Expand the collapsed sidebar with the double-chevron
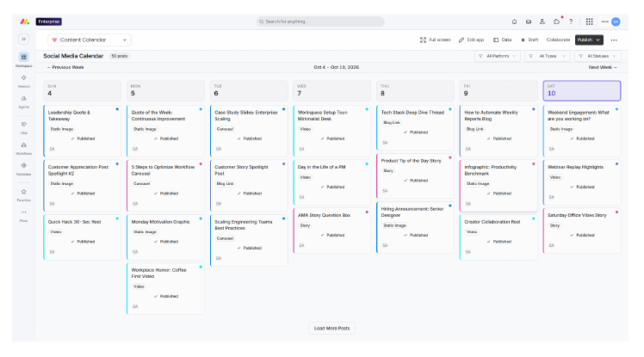This screenshot has width=644, height=357. pyautogui.click(x=24, y=39)
